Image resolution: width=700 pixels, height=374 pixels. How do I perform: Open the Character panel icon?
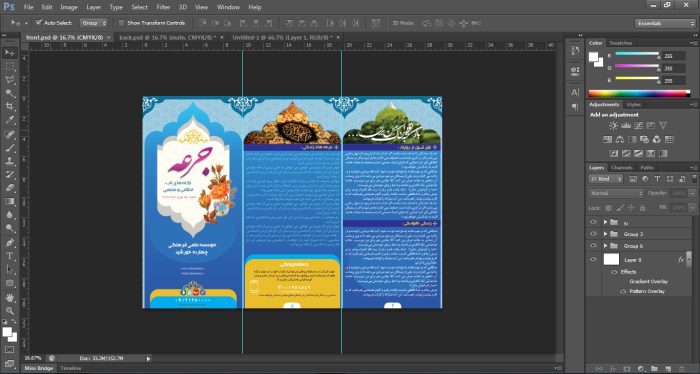pyautogui.click(x=575, y=92)
